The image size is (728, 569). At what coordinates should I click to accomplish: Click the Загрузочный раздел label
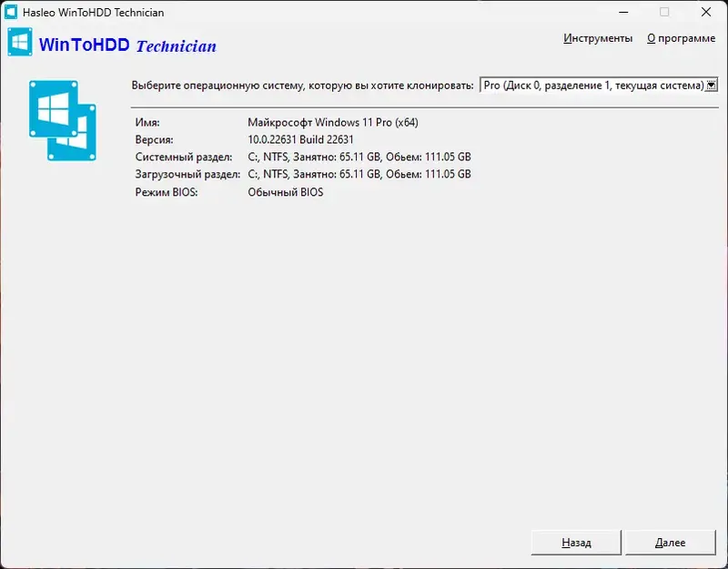click(x=187, y=174)
